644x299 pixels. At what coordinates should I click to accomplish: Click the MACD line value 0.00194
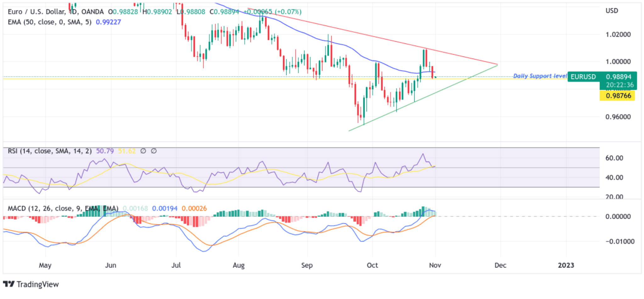(x=165, y=209)
